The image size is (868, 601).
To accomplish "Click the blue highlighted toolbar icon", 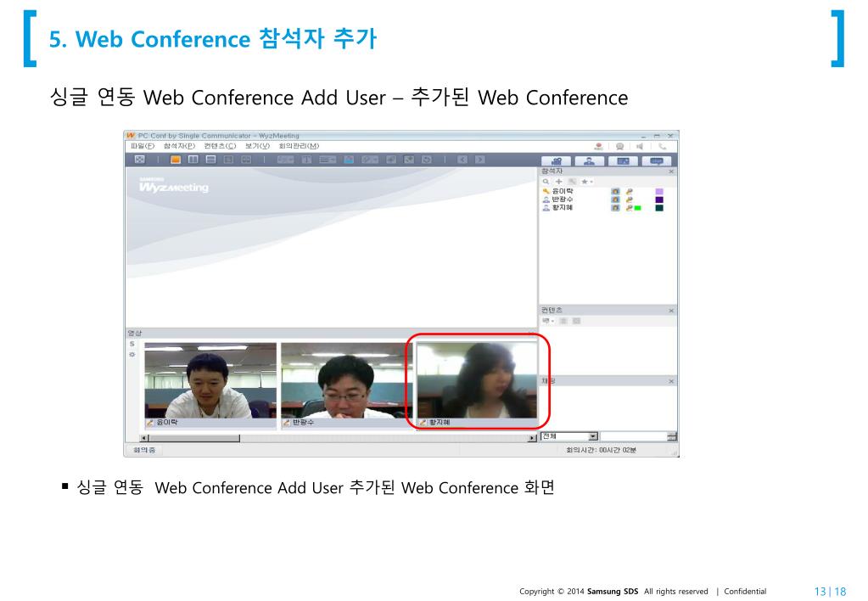I will (x=349, y=160).
